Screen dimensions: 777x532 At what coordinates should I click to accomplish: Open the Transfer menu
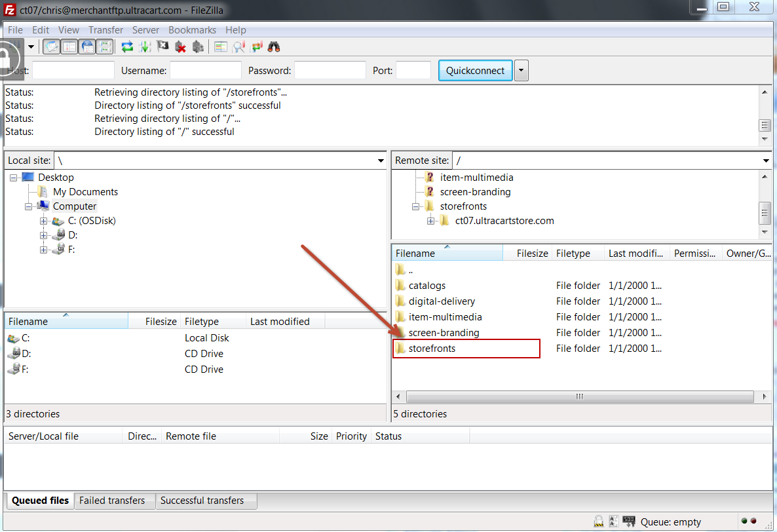(x=105, y=29)
